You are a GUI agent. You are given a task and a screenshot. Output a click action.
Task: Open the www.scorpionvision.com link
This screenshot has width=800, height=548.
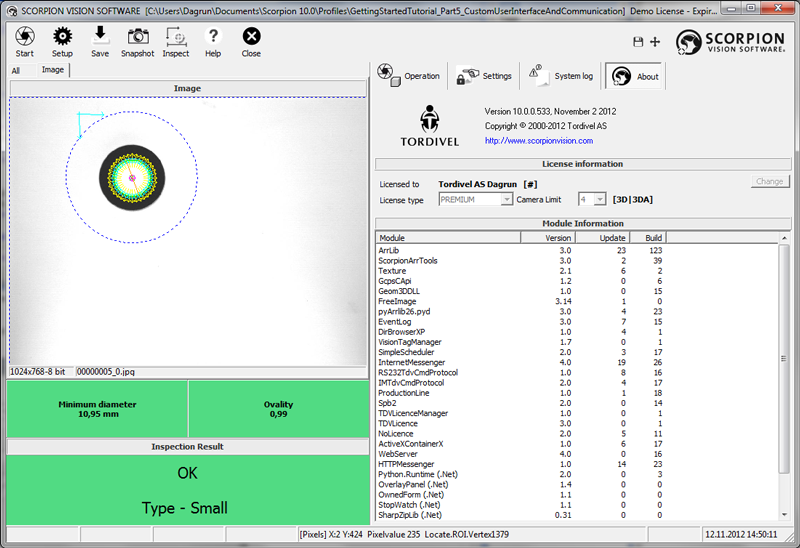click(538, 141)
